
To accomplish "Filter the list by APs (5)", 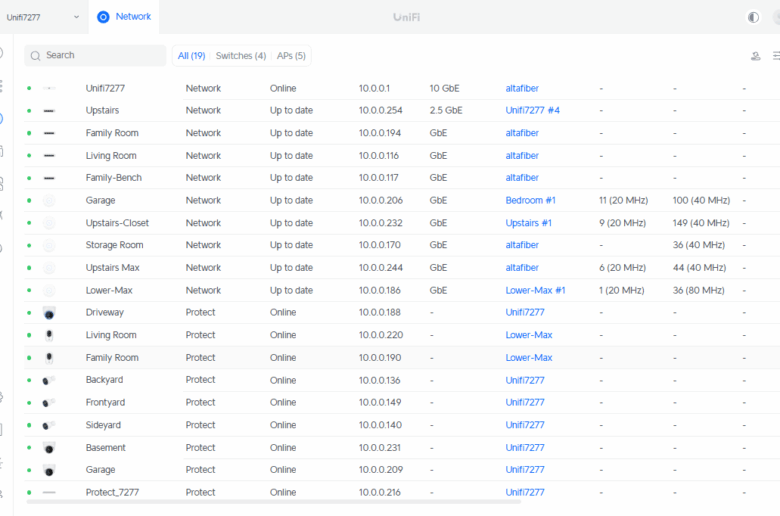I will pos(290,56).
